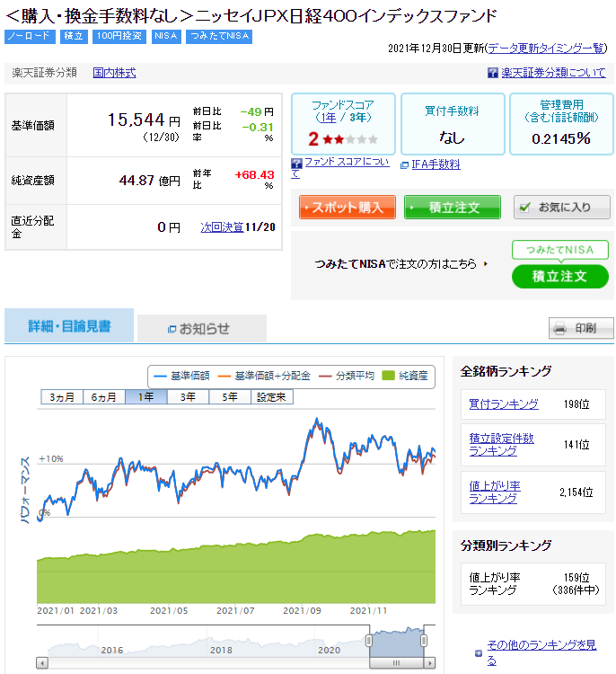This screenshot has height=674, width=616.
Task: Click the 141位 積立設定件数 rank value
Action: pos(576,445)
